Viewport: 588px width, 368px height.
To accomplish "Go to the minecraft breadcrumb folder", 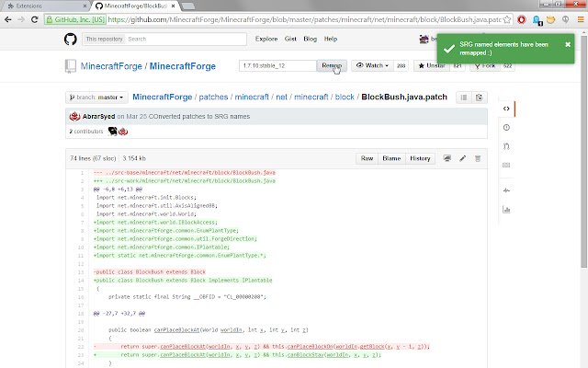I will coord(252,97).
